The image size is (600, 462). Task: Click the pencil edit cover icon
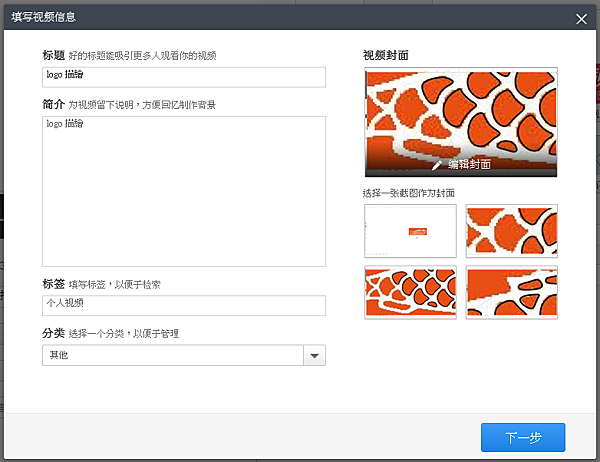tap(436, 165)
